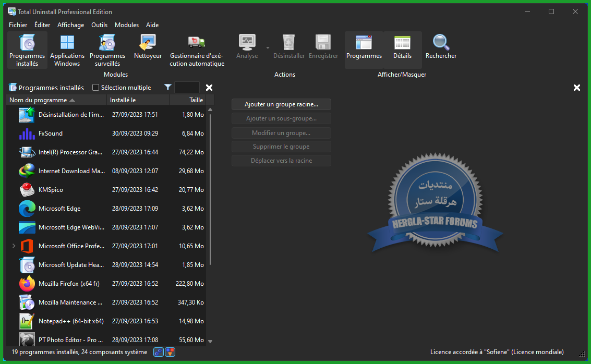Screen dimensions: 591x364
Task: Sort by Installé le column
Action: coord(138,100)
